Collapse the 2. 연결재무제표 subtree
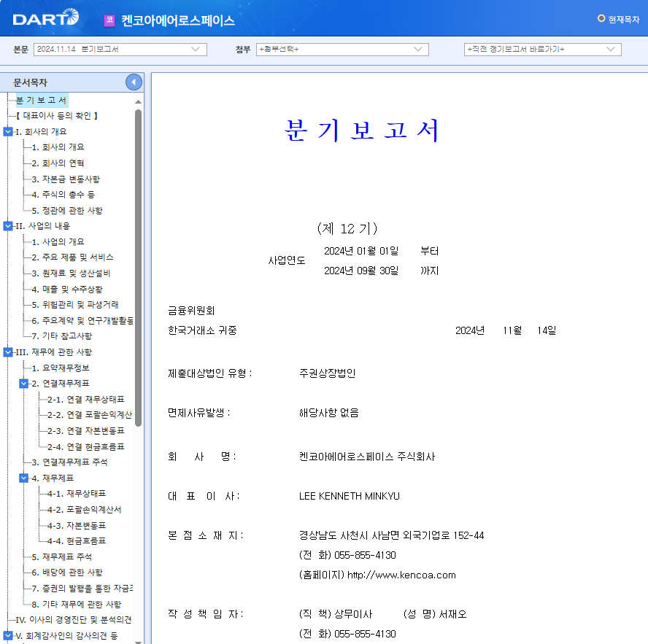Image resolution: width=648 pixels, height=644 pixels. tap(23, 383)
